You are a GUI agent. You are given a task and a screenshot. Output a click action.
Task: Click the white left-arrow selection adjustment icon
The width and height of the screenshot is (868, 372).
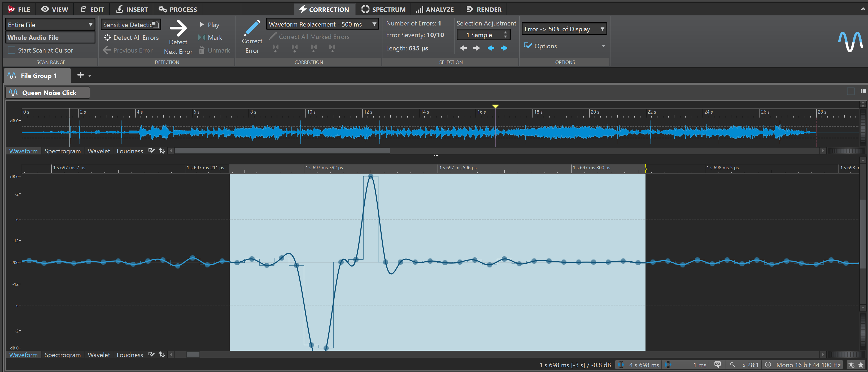463,48
